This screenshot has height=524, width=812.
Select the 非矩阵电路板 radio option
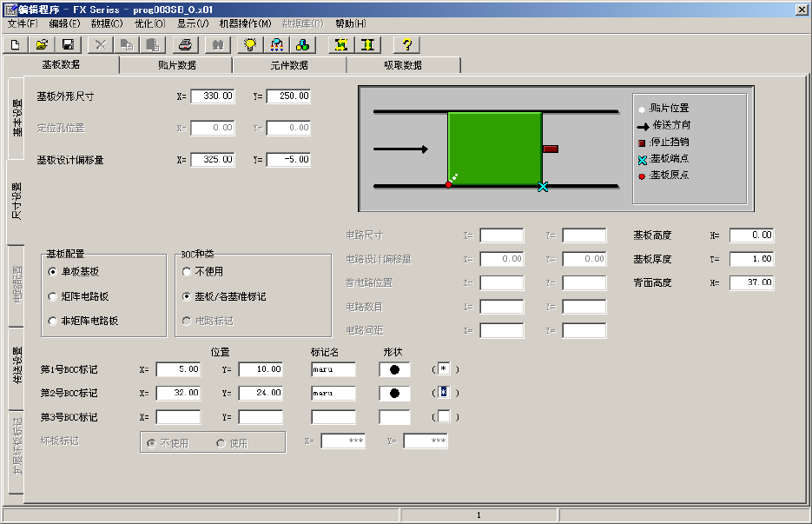click(53, 321)
